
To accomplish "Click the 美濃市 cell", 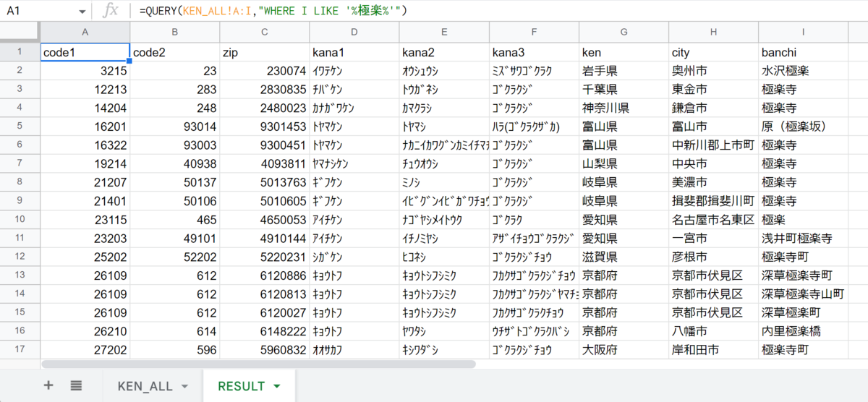I will pyautogui.click(x=713, y=182).
